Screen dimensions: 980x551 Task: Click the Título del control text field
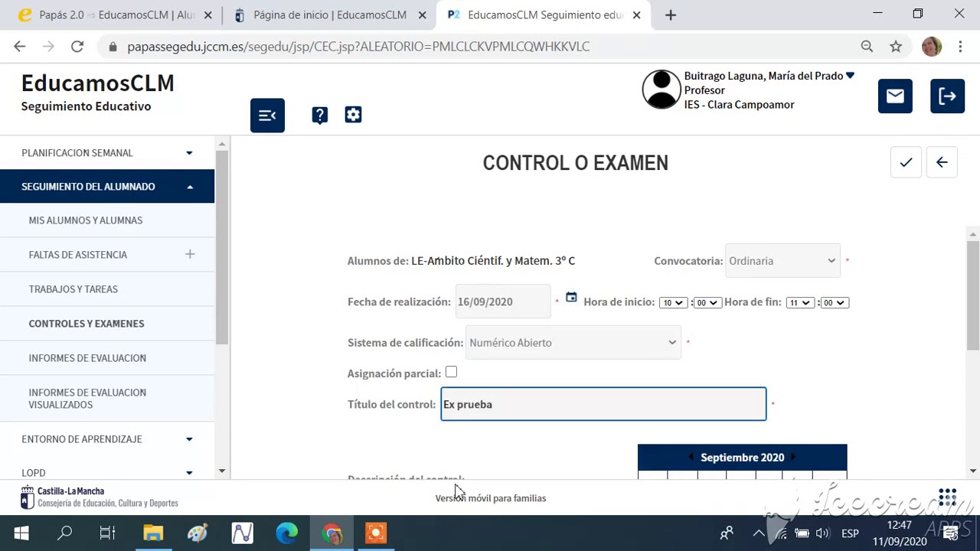pos(603,404)
